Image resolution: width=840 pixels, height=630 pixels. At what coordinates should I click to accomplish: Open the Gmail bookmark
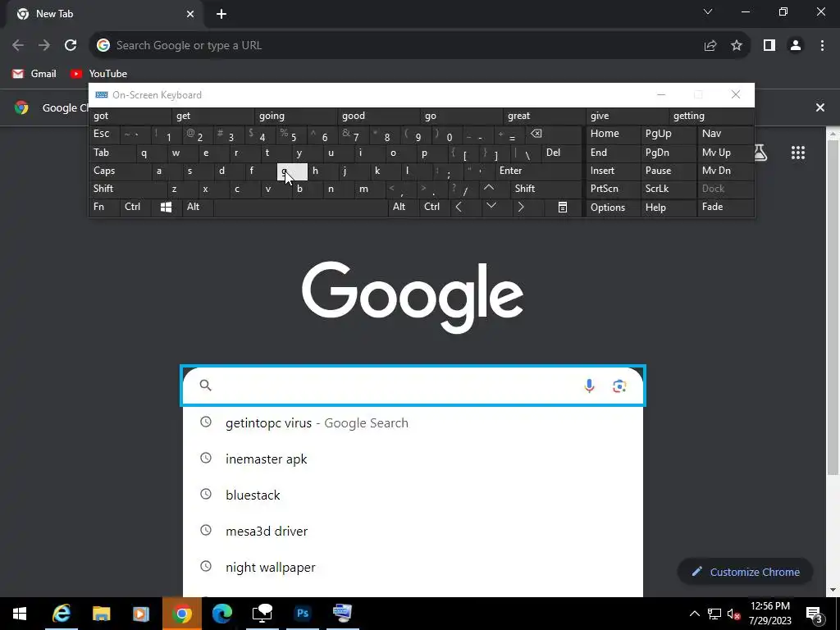(34, 73)
